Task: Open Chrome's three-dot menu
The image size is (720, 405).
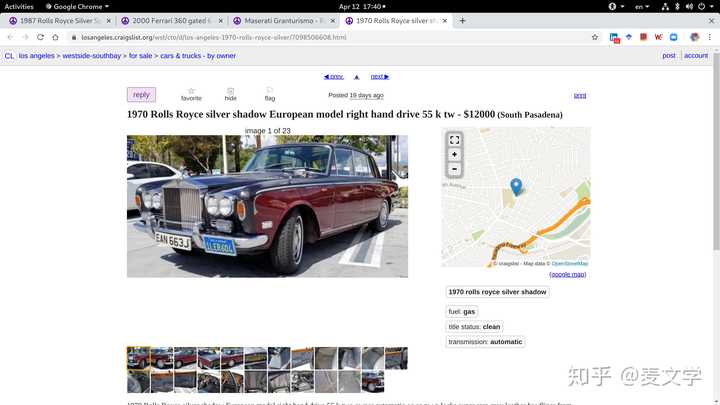Action: pyautogui.click(x=709, y=37)
